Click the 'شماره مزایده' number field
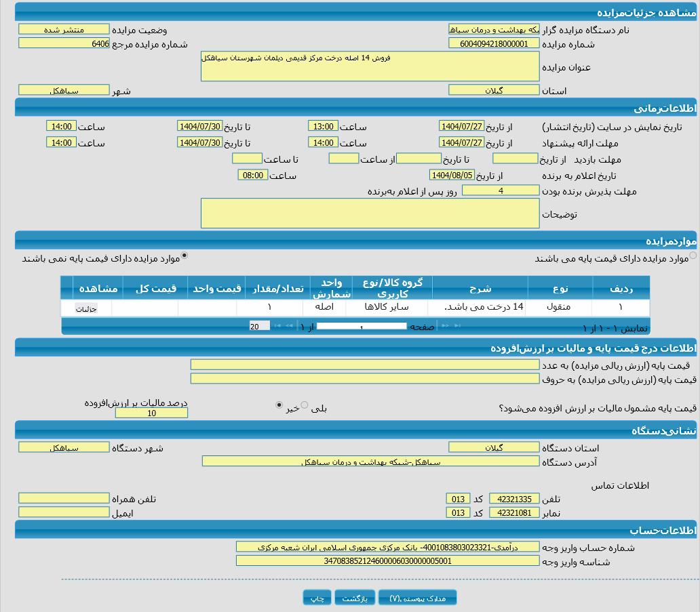 point(494,43)
